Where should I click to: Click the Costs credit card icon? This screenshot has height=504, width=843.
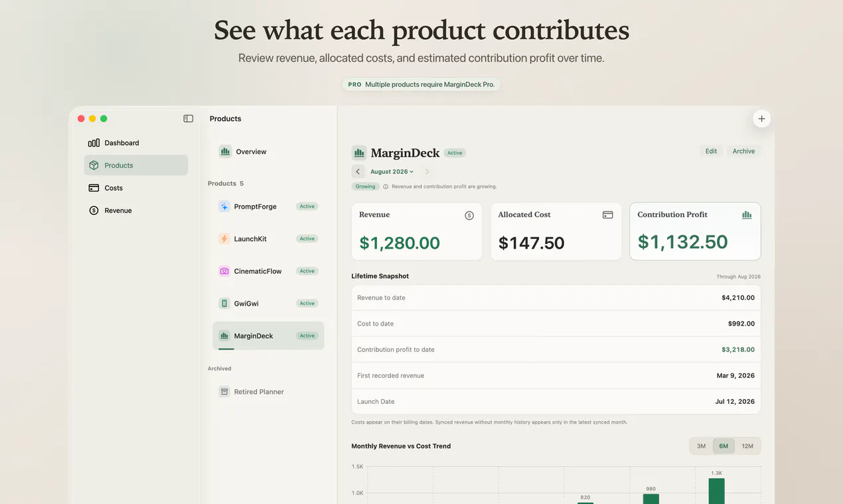[x=94, y=188]
